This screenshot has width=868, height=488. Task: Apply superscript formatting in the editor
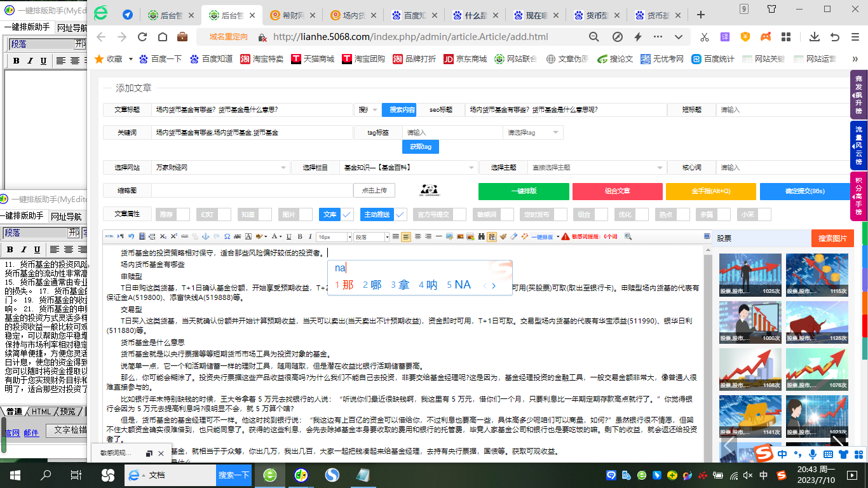click(173, 237)
